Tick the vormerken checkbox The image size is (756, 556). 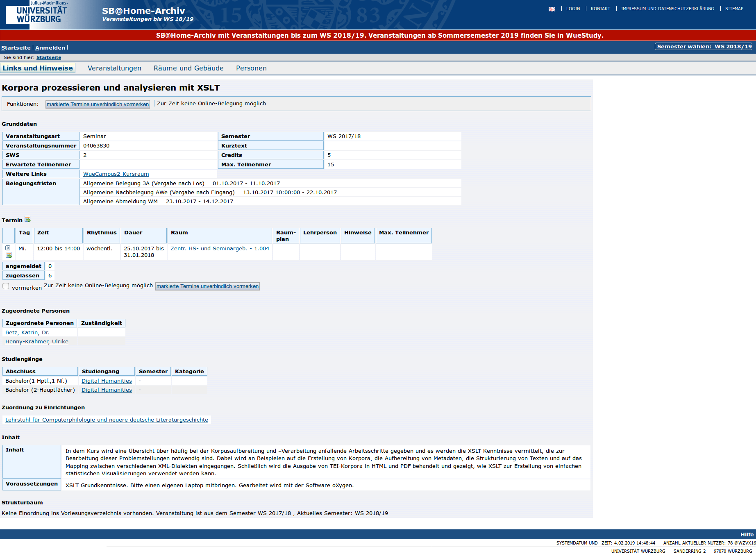click(6, 286)
